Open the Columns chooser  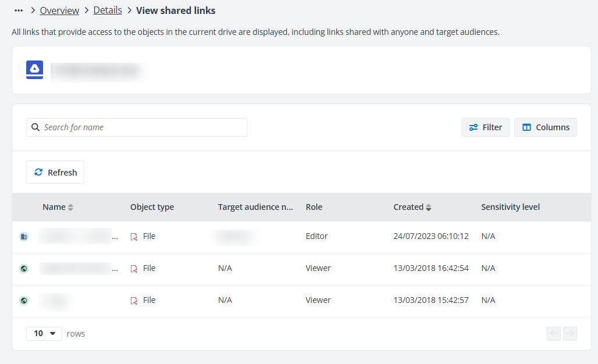(x=545, y=127)
